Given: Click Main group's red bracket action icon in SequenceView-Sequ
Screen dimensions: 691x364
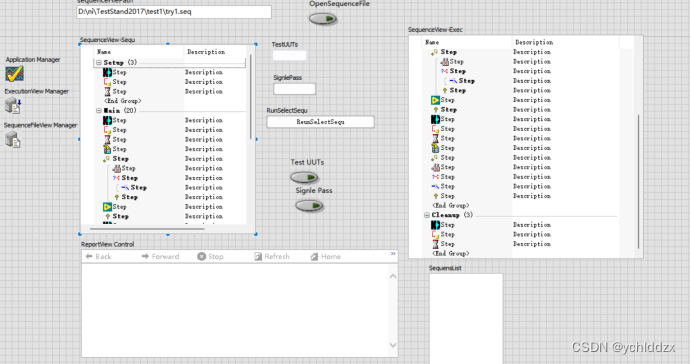Looking at the screenshot, I should click(x=107, y=130).
